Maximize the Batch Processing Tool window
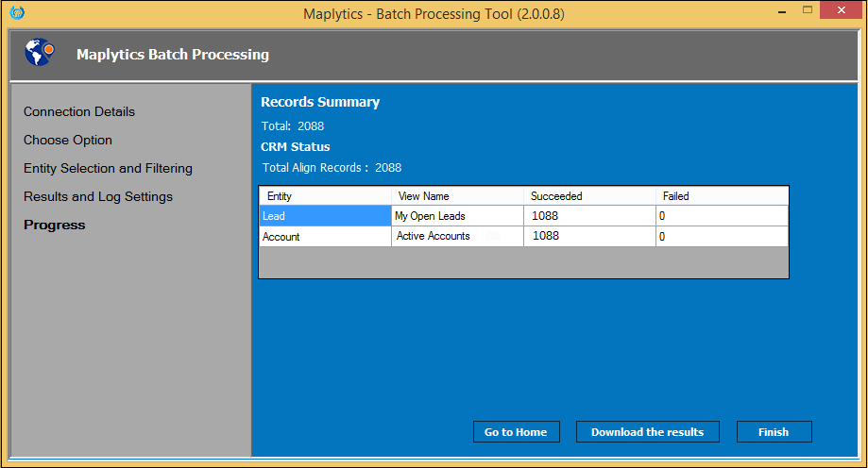868x468 pixels. tap(808, 10)
